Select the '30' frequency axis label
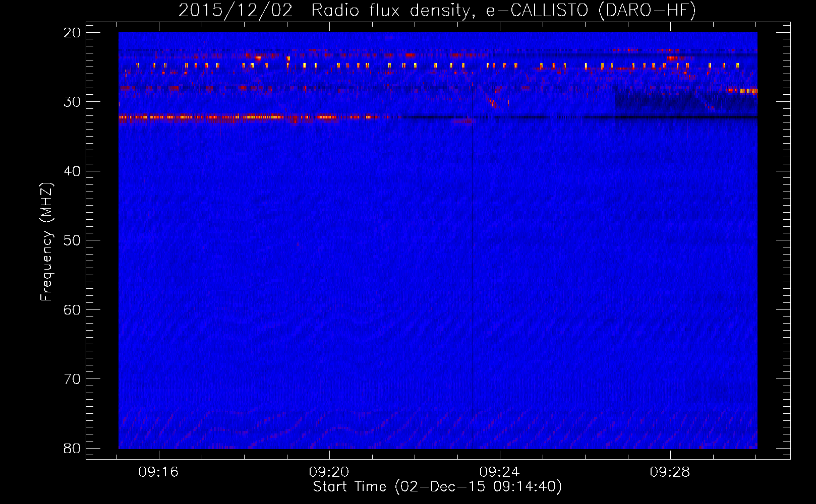Screen dimensions: 816x504 [x=73, y=102]
